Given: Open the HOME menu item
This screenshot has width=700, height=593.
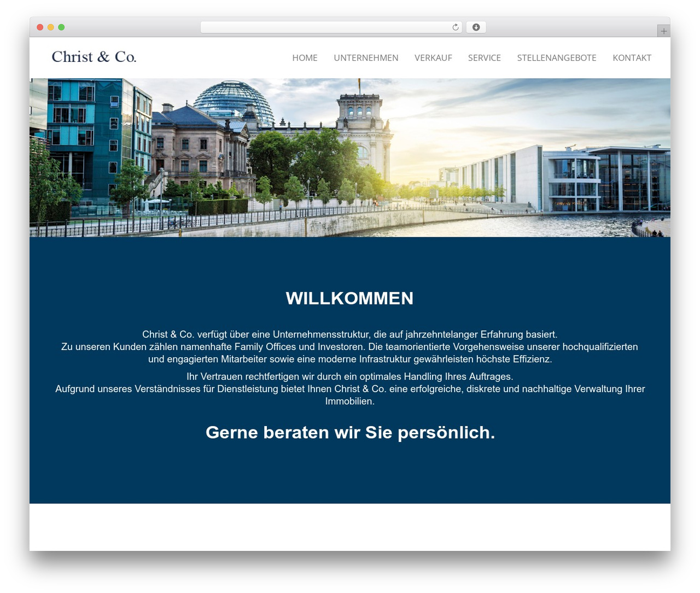Looking at the screenshot, I should pyautogui.click(x=305, y=58).
